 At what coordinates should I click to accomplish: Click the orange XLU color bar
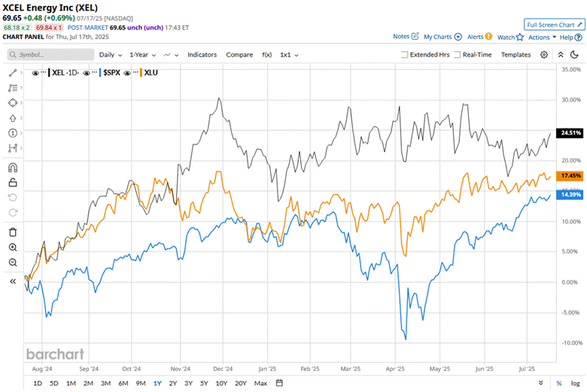pyautogui.click(x=141, y=73)
